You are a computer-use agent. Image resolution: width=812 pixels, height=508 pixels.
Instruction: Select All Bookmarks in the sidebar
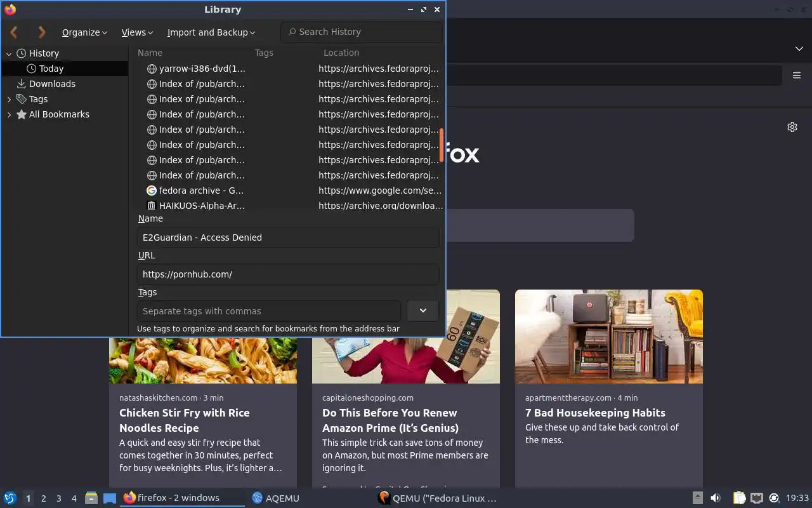[x=59, y=114]
